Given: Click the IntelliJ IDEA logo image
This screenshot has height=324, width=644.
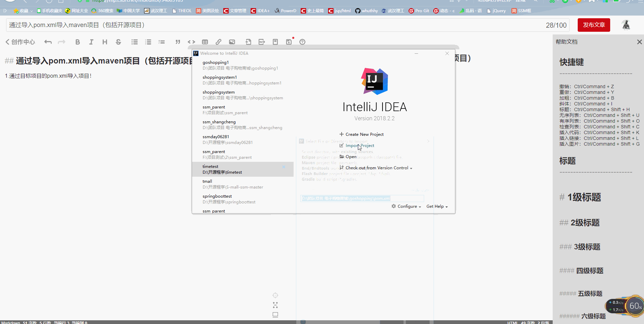Looking at the screenshot, I should coord(374,81).
